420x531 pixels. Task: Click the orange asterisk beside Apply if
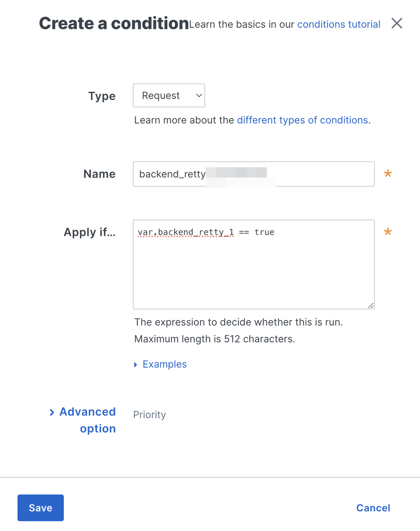[x=388, y=232]
